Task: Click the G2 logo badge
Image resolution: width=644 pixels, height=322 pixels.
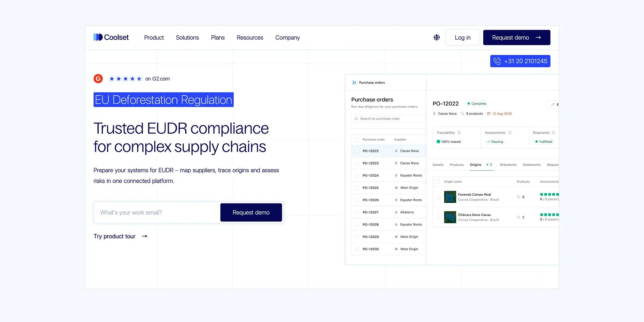Action: 98,79
